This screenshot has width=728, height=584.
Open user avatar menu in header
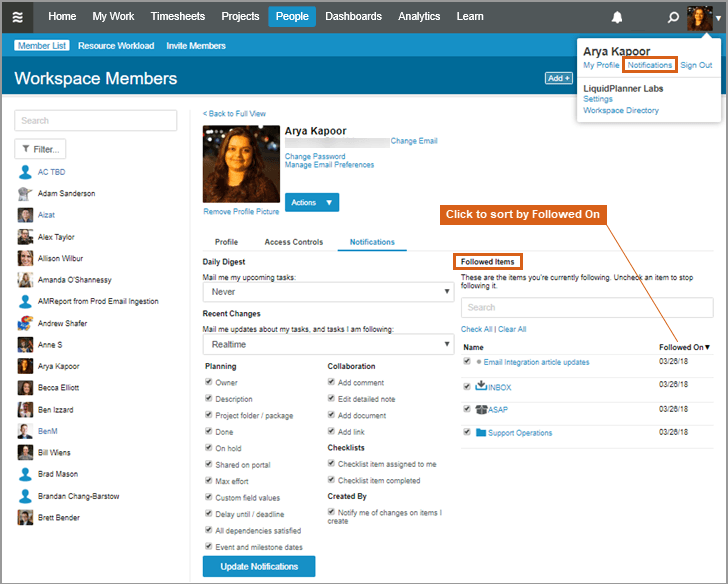coord(700,17)
